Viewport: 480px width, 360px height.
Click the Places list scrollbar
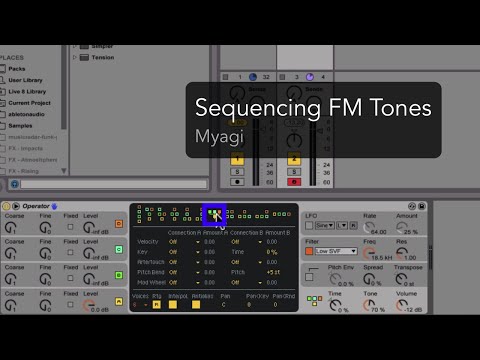click(x=63, y=87)
